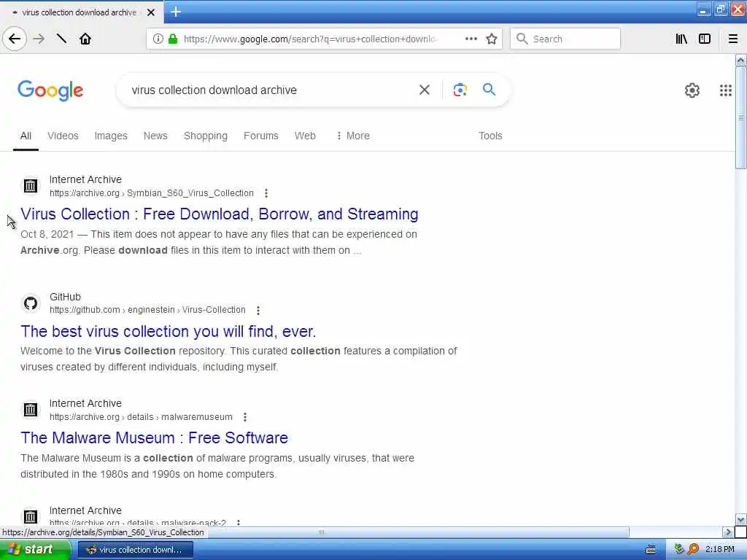747x560 pixels.
Task: Click the browser URL address field
Action: pos(309,39)
